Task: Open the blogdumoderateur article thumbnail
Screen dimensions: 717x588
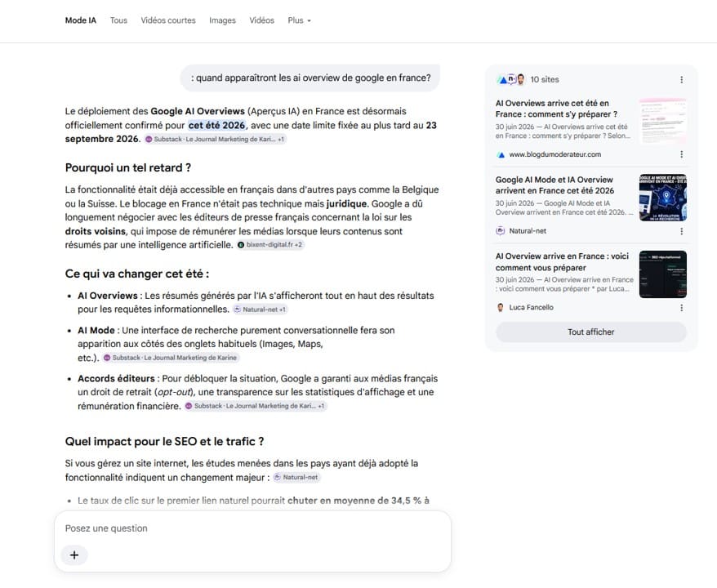Action: [x=662, y=121]
